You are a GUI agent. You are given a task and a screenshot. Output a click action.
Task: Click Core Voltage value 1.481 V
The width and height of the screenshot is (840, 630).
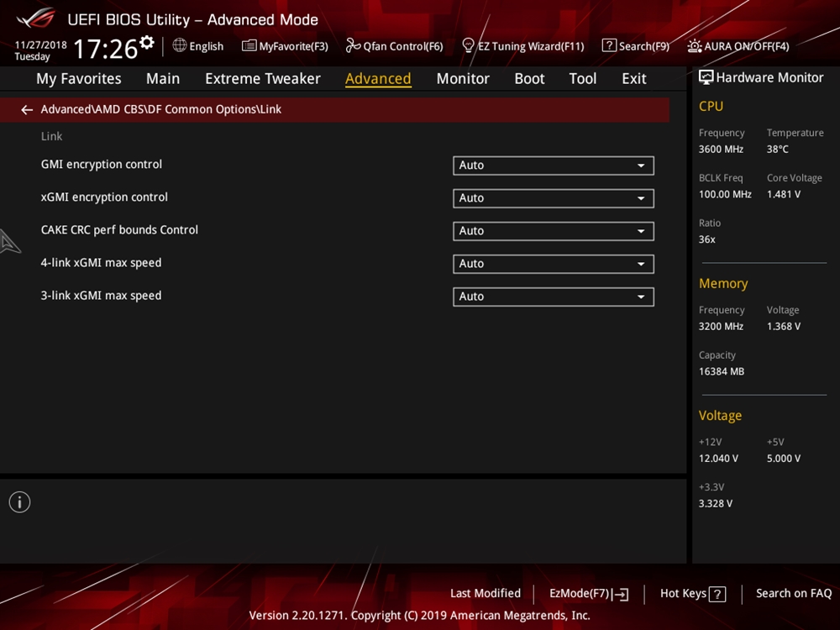[783, 195]
